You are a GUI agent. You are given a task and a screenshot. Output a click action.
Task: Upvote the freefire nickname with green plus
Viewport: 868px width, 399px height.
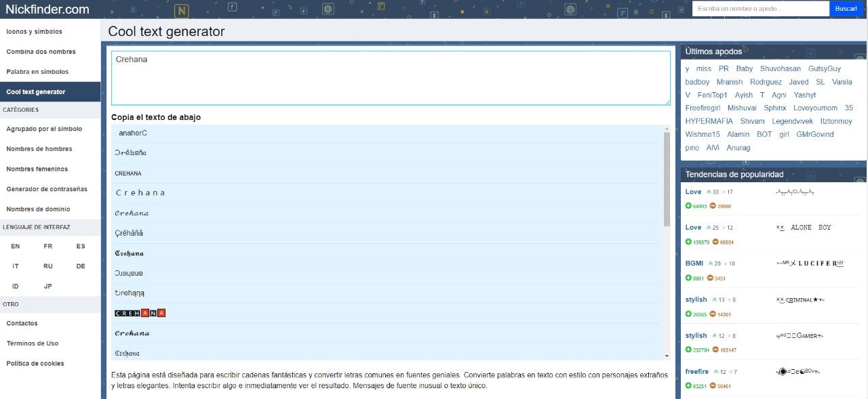(688, 386)
